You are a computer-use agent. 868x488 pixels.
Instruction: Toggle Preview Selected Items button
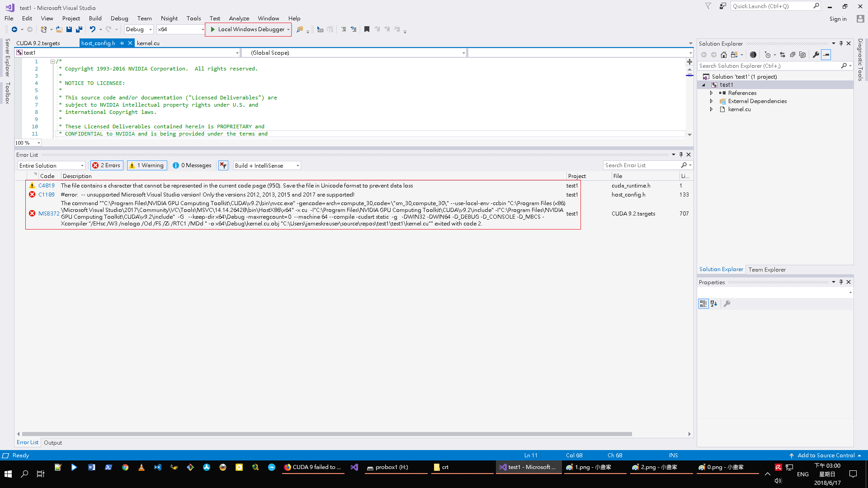coord(826,55)
